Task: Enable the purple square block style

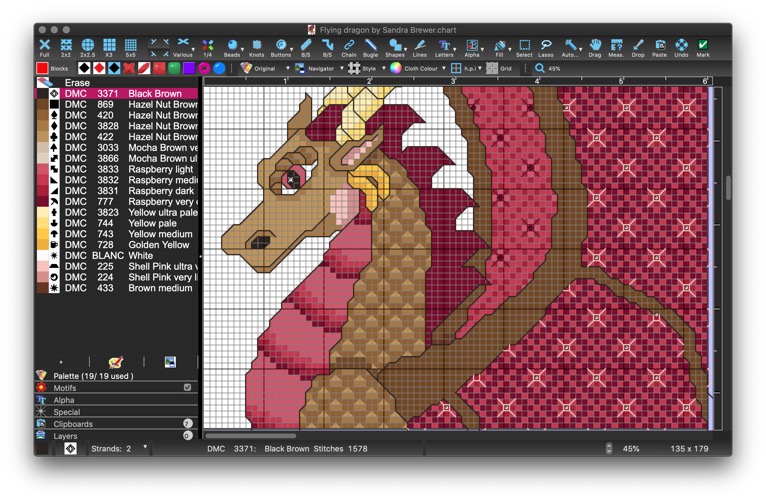Action: (x=189, y=68)
